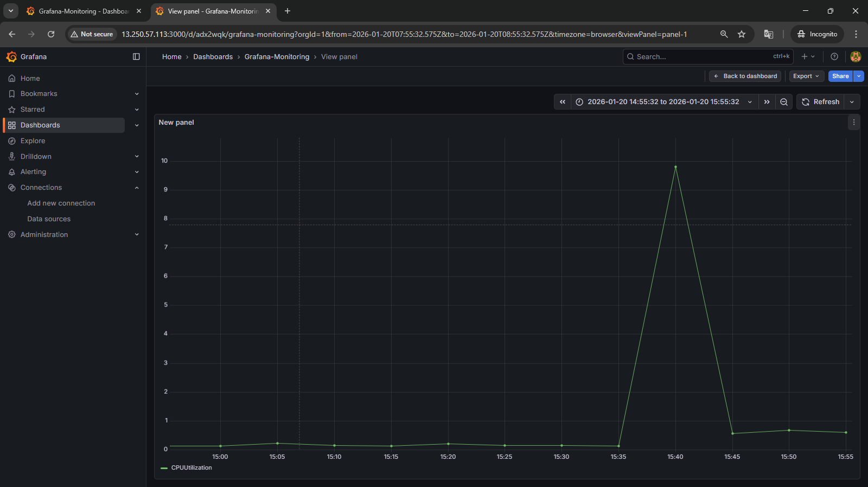Open Alerting in the sidebar

coord(33,172)
